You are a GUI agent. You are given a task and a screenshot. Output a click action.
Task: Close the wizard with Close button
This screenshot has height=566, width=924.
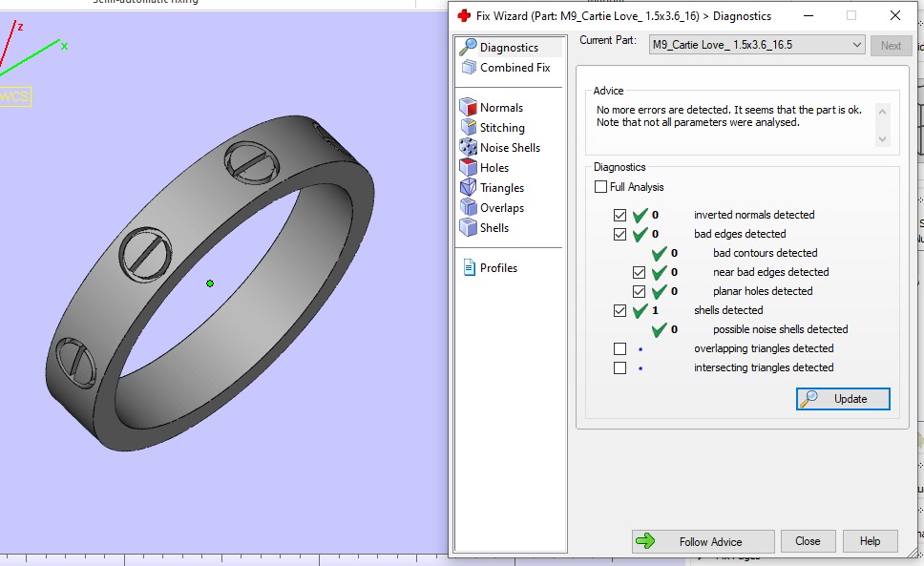click(x=808, y=541)
